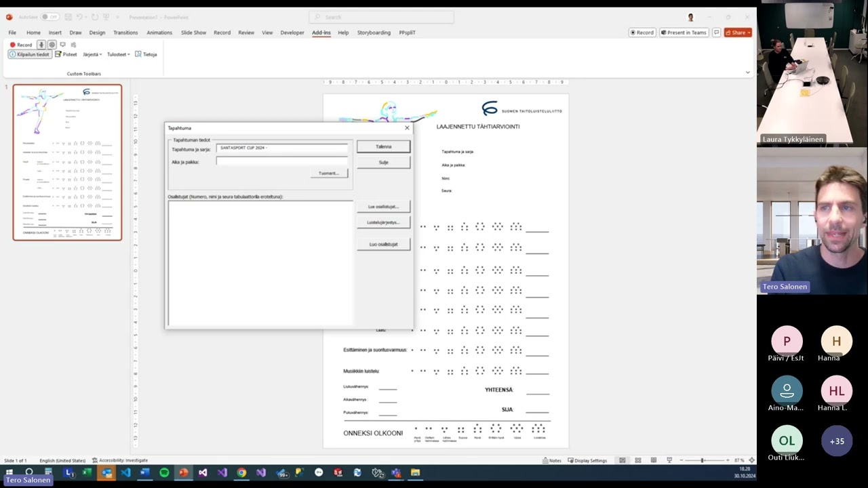This screenshot has width=868, height=488.
Task: Open Display Settings in the status bar
Action: click(x=587, y=461)
